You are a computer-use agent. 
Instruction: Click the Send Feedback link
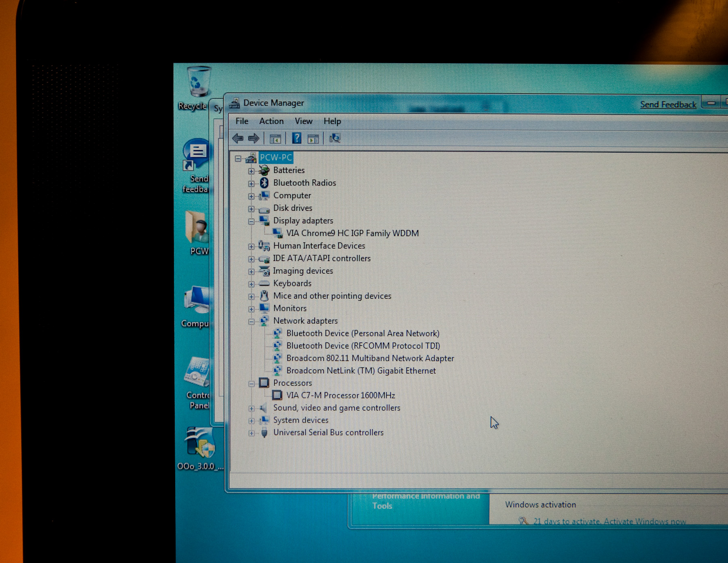(668, 104)
